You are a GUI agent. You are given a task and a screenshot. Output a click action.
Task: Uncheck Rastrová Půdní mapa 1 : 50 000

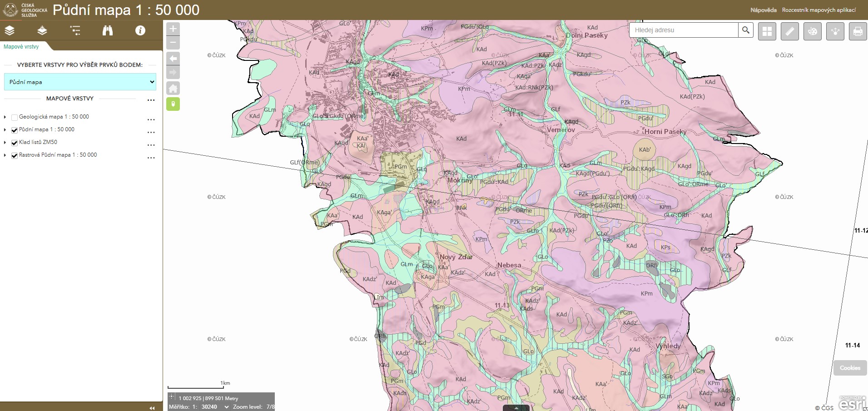pos(14,155)
